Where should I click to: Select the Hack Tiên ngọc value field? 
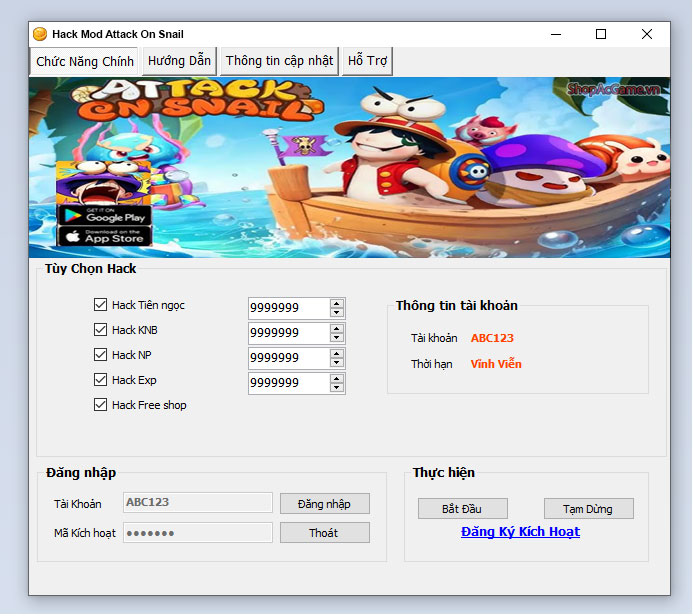pyautogui.click(x=289, y=308)
